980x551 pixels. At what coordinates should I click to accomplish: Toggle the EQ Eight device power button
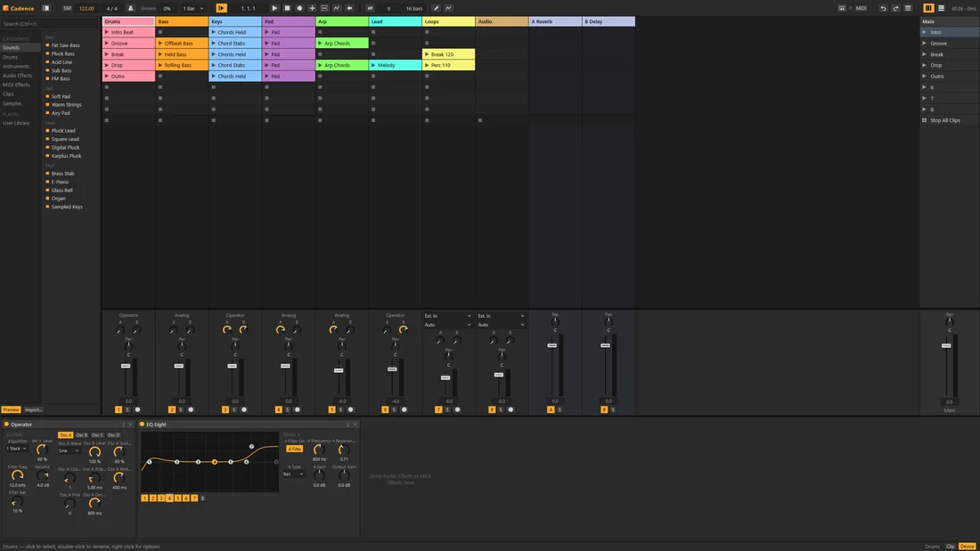[x=142, y=425]
